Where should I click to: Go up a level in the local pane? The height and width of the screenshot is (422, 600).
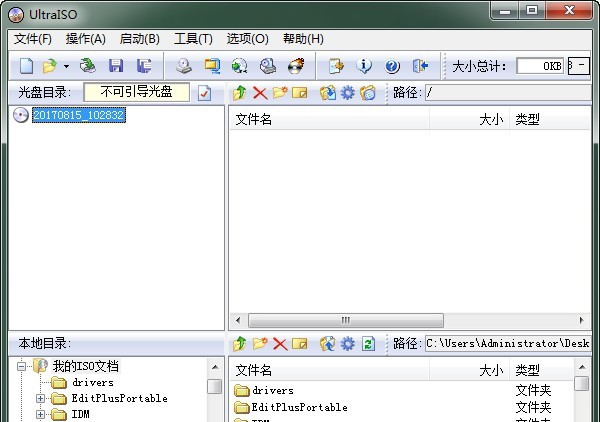[240, 344]
